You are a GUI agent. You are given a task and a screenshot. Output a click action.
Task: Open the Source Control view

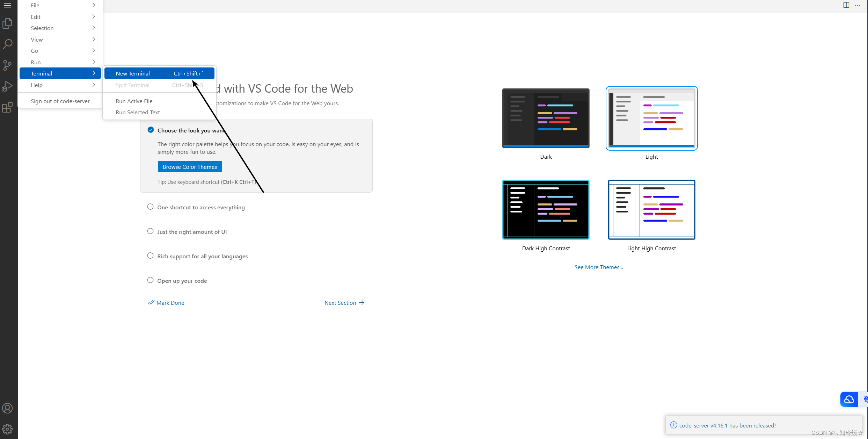tap(7, 65)
